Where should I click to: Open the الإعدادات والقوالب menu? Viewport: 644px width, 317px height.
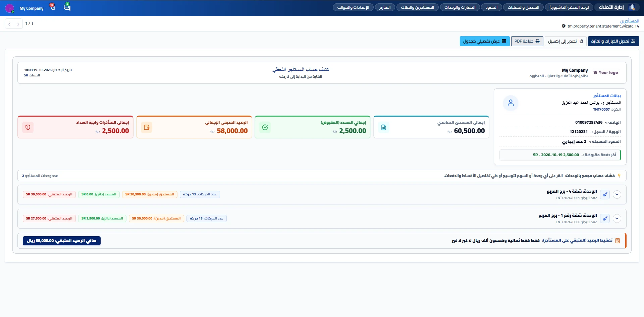pos(353,7)
